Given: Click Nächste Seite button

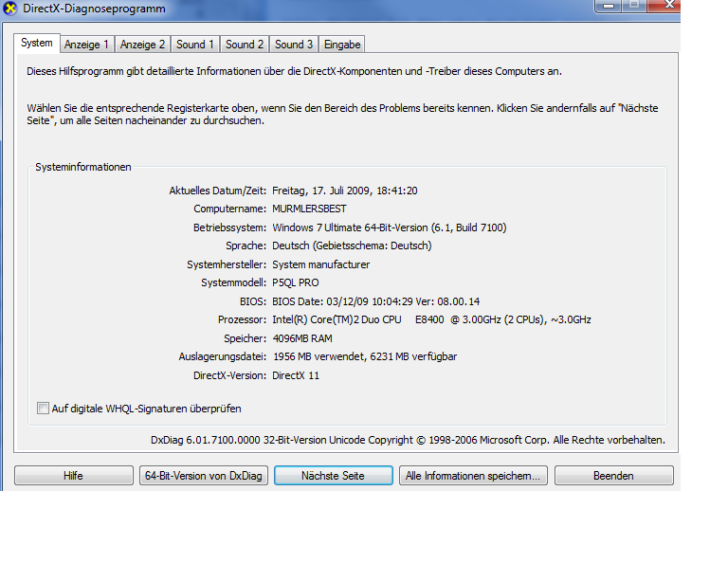Looking at the screenshot, I should (x=334, y=476).
